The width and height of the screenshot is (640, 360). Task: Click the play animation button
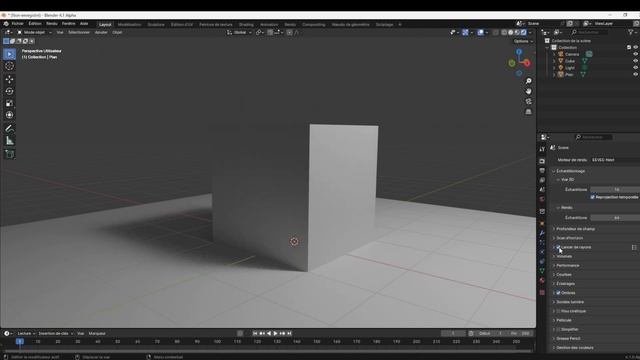tap(276, 333)
